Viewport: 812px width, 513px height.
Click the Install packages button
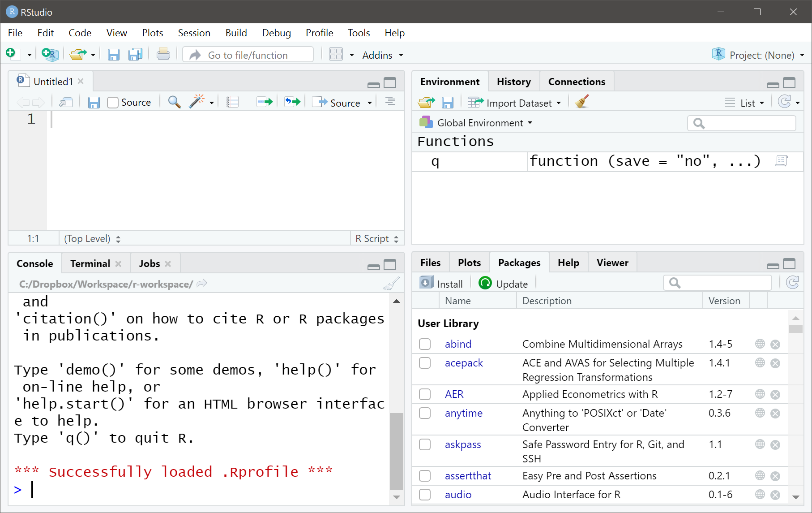pos(441,284)
